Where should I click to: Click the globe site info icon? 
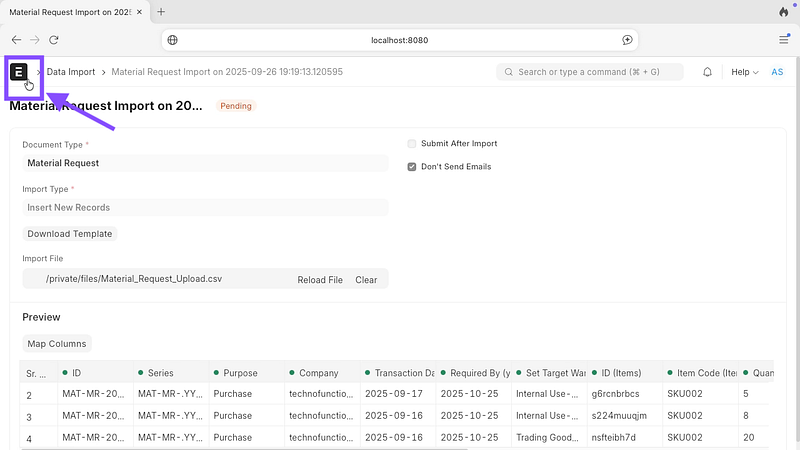click(x=173, y=40)
